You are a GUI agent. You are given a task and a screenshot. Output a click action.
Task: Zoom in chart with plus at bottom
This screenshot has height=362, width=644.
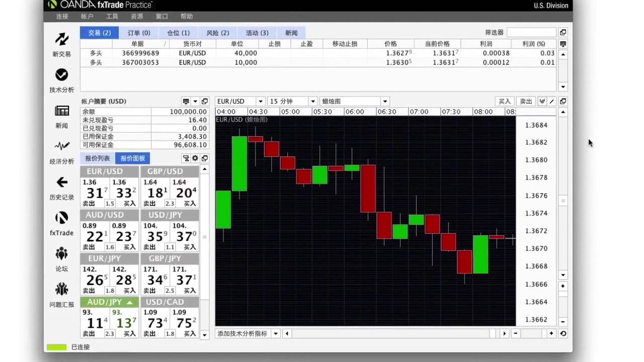click(x=551, y=333)
